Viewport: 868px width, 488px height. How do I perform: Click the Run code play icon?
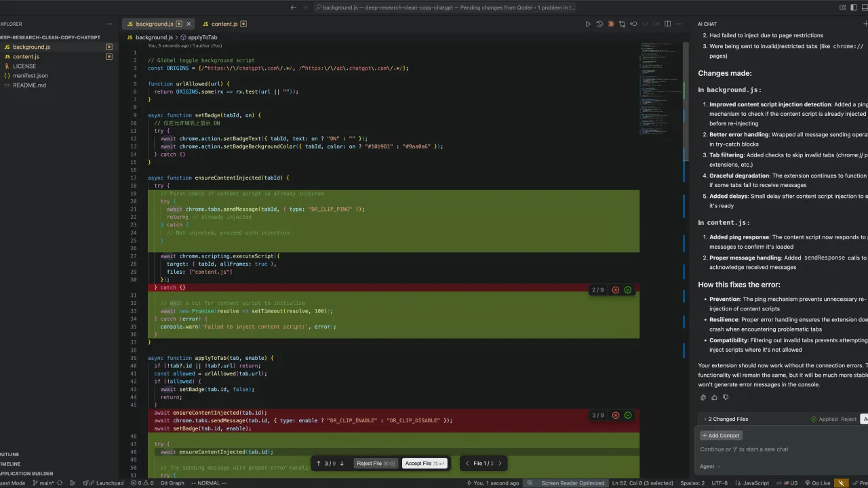(x=588, y=24)
